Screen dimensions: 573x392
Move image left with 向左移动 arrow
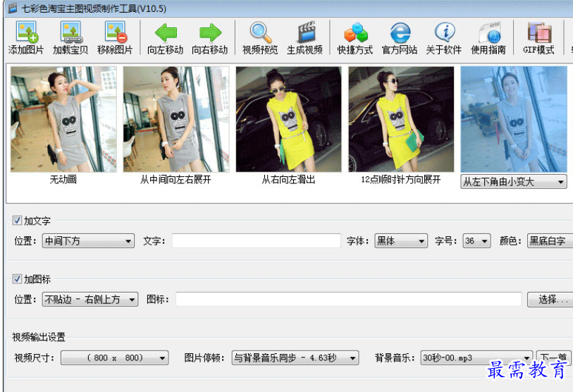166,37
